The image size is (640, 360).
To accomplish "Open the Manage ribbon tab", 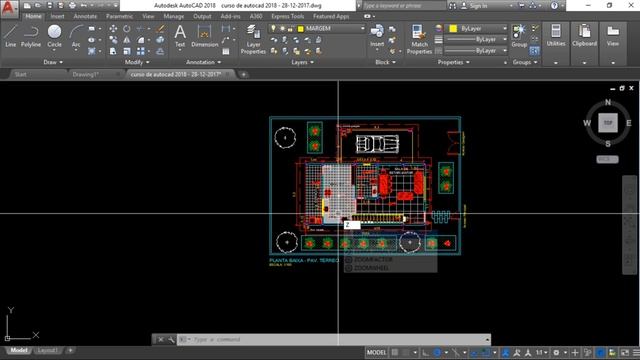I will click(x=173, y=16).
